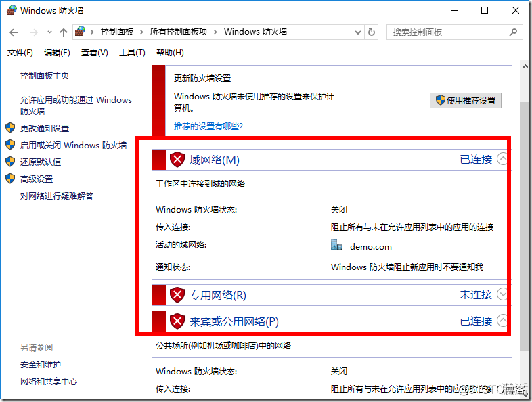Maximize the Windows 防火墙 window

pos(485,10)
